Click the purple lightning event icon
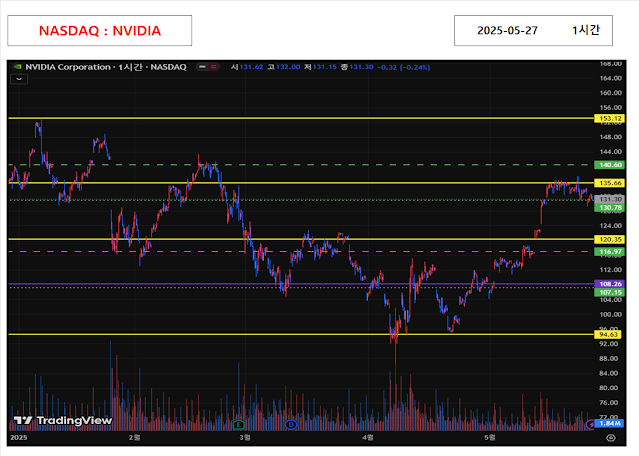The width and height of the screenshot is (639, 456). click(x=591, y=425)
